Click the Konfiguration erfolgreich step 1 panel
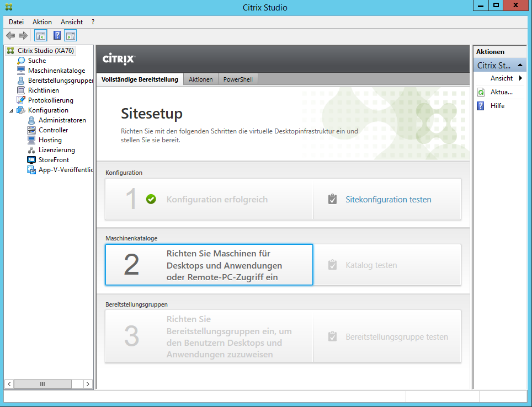This screenshot has height=407, width=532. (209, 199)
